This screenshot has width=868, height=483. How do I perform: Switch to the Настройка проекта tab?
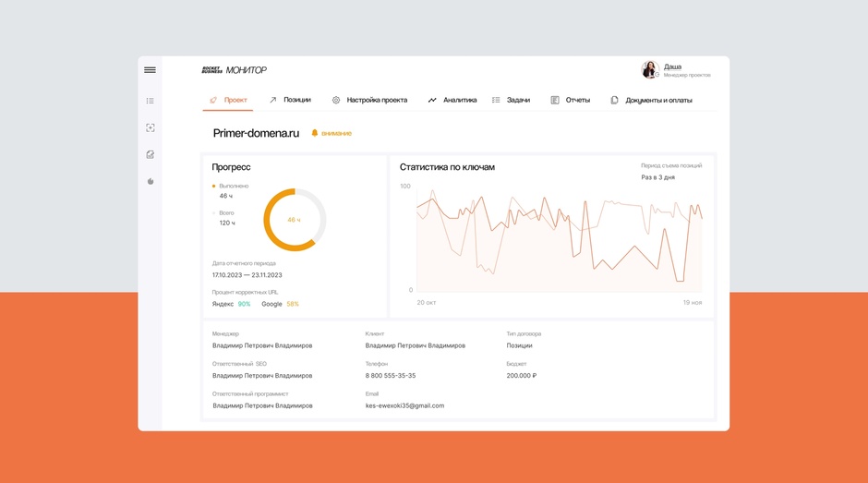pyautogui.click(x=369, y=100)
